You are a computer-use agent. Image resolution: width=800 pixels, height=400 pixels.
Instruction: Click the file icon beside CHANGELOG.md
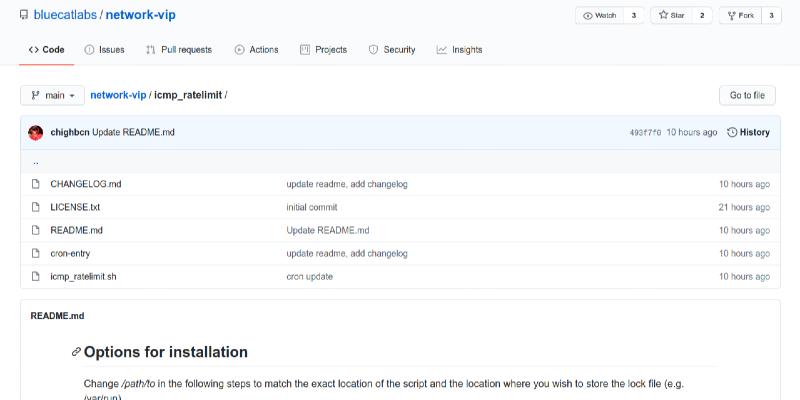click(x=35, y=184)
